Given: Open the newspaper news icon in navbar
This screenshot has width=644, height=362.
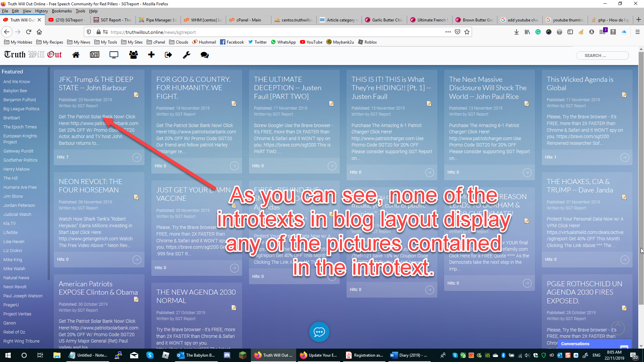Looking at the screenshot, I should (95, 55).
